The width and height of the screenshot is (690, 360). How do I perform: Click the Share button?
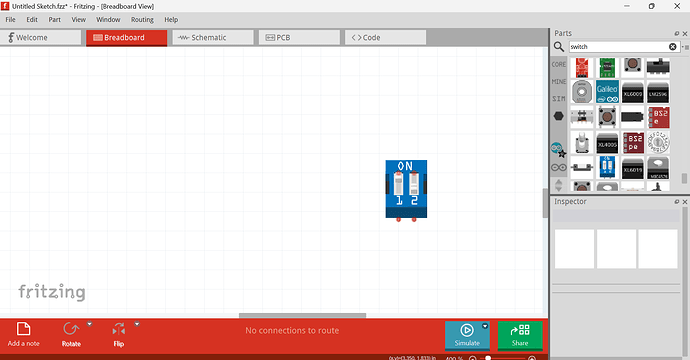tap(520, 335)
